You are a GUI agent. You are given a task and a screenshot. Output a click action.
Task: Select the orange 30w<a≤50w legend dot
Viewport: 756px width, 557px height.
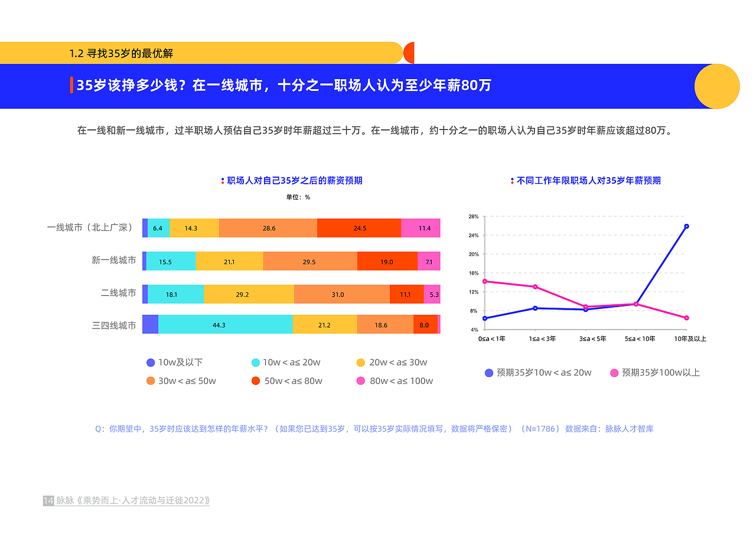pos(151,381)
